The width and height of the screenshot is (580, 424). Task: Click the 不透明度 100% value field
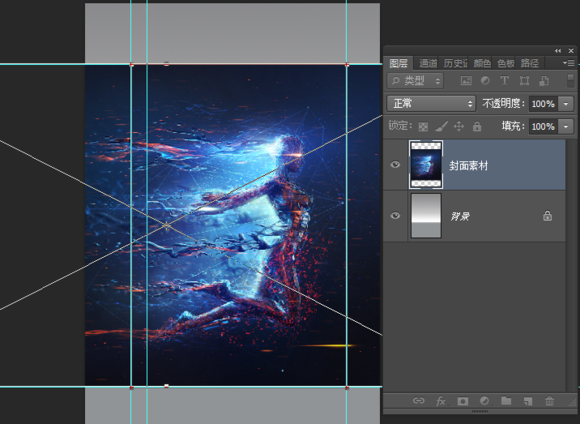coord(543,104)
